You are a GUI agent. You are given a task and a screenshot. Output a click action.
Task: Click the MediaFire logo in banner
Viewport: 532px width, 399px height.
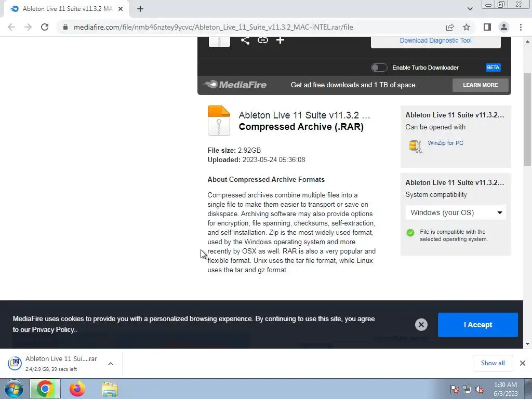click(235, 85)
